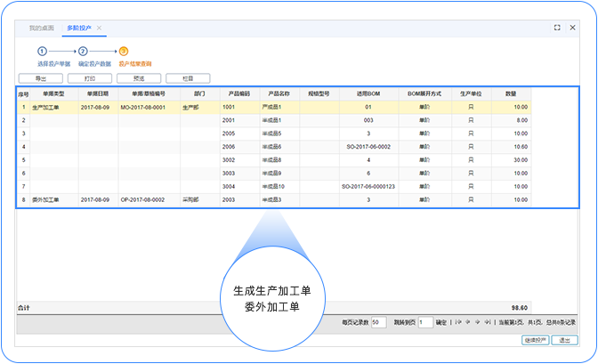The width and height of the screenshot is (598, 364).
Task: Click the 继续投产 button
Action: pyautogui.click(x=535, y=339)
